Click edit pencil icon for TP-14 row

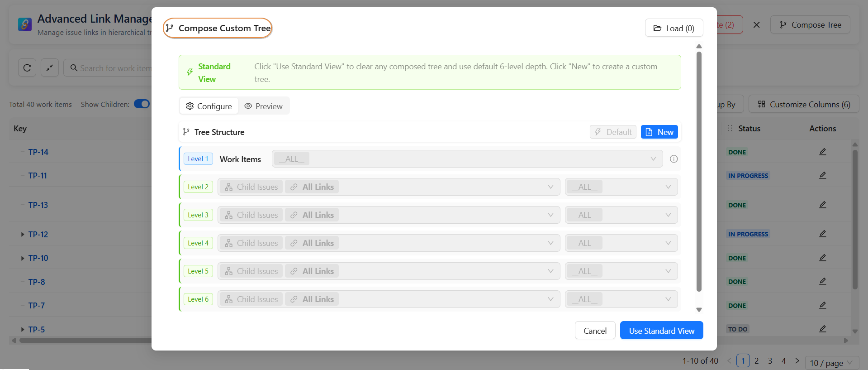[822, 152]
